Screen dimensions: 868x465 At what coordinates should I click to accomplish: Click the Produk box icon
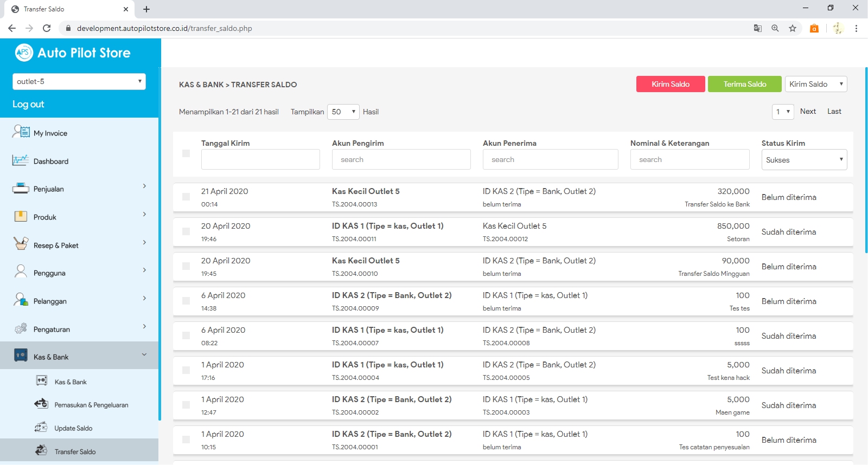[x=21, y=217]
